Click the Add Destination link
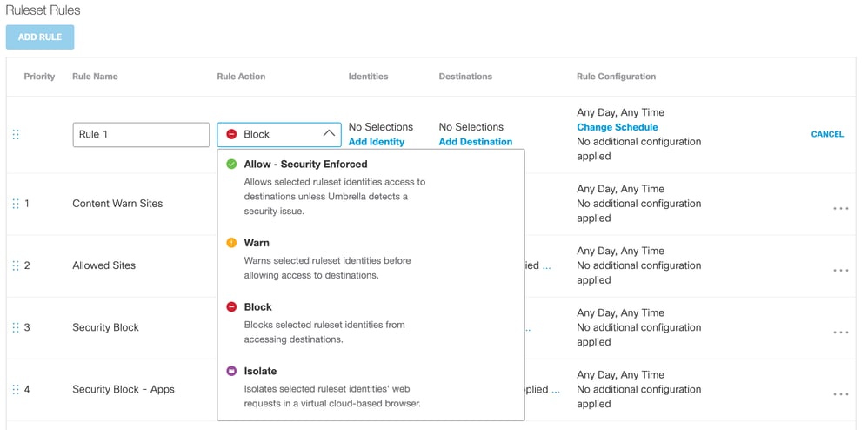Viewport: 868px width, 430px height. coord(475,142)
